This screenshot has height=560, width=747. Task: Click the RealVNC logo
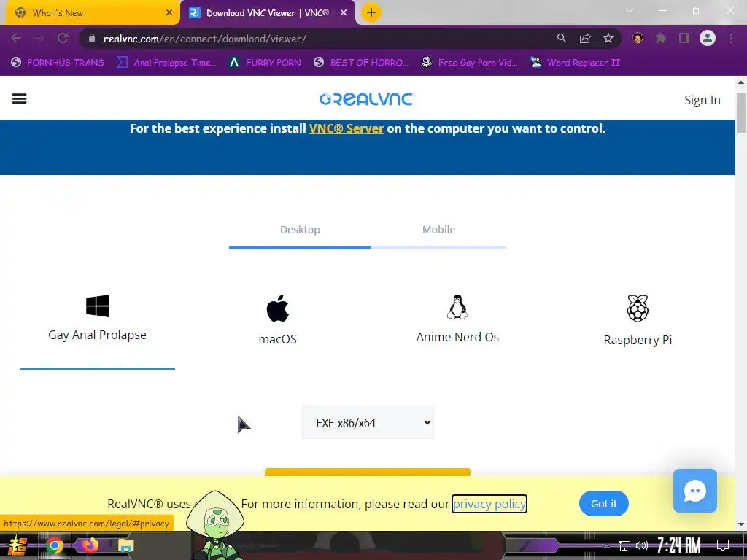(366, 99)
